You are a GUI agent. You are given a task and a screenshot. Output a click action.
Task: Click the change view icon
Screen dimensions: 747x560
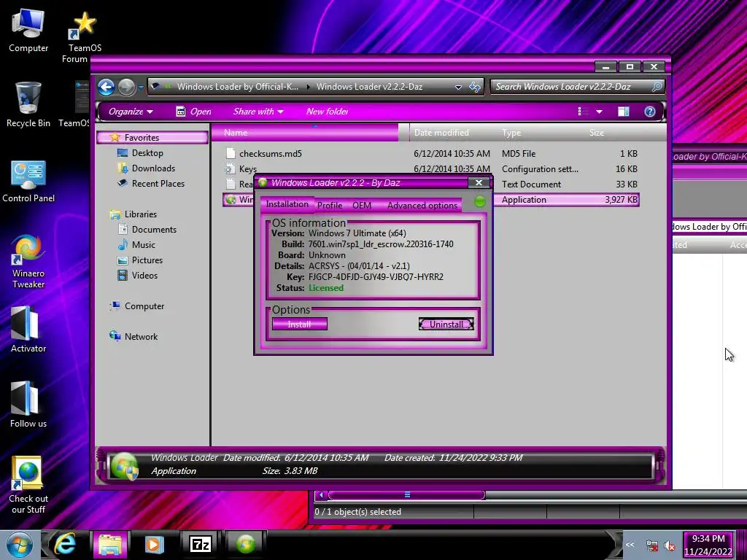[x=582, y=112]
